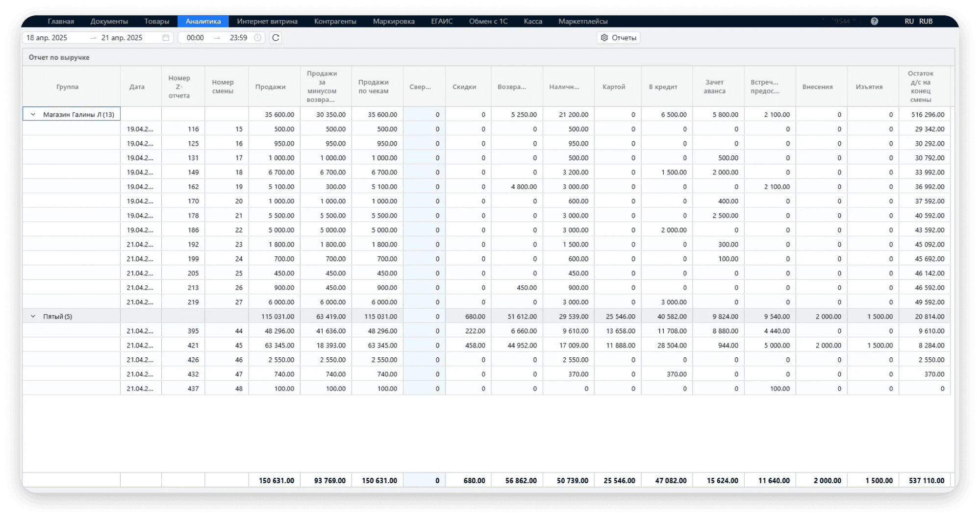Collapse the Пятый (5) group
This screenshot has width=980, height=519.
pyautogui.click(x=33, y=317)
